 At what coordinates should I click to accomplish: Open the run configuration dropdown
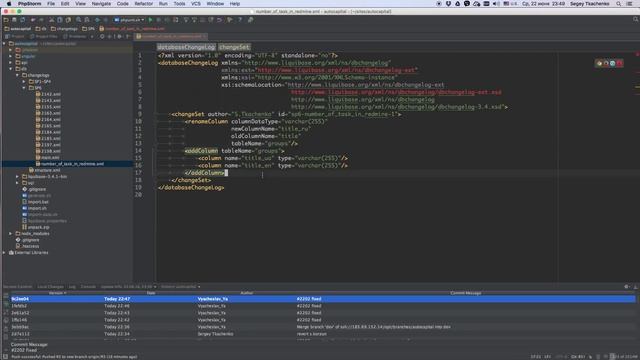click(x=129, y=20)
